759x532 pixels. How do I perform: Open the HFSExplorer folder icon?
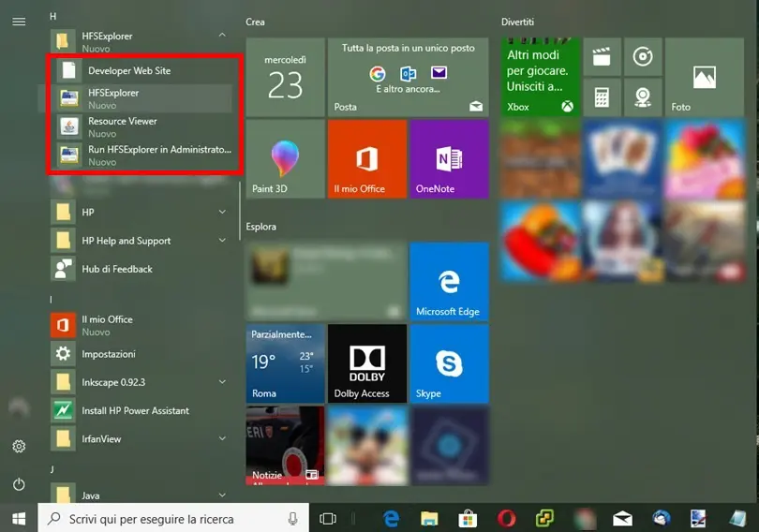(x=63, y=41)
